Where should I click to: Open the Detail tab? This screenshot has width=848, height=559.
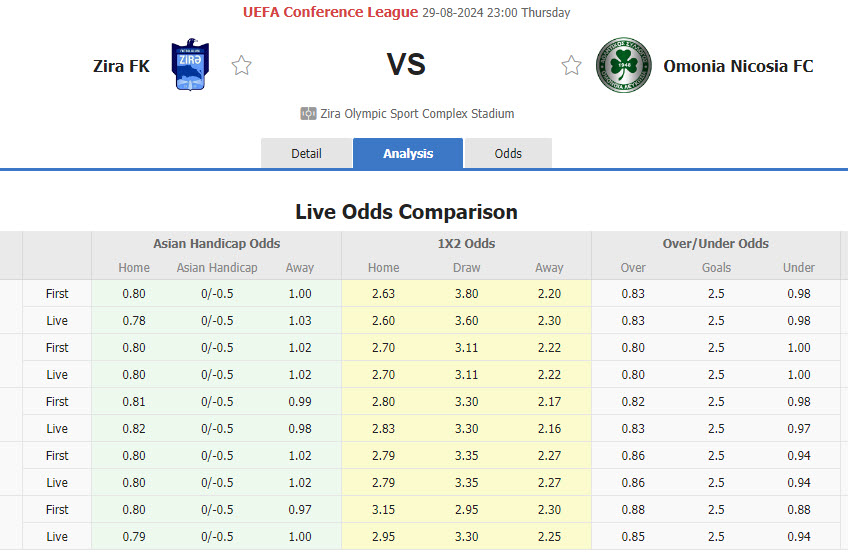(306, 154)
